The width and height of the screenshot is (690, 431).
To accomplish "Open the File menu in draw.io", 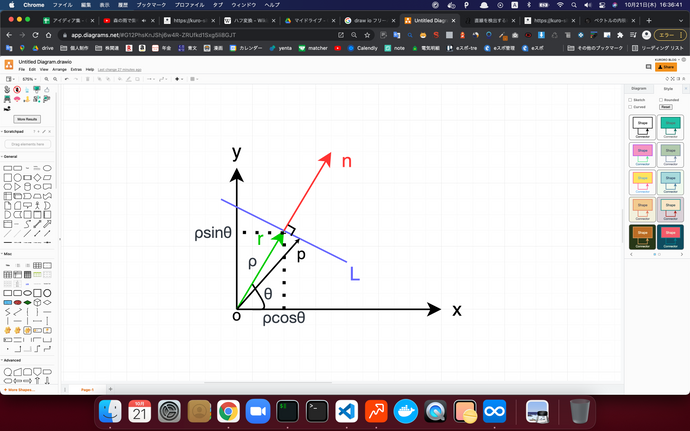I will point(22,70).
